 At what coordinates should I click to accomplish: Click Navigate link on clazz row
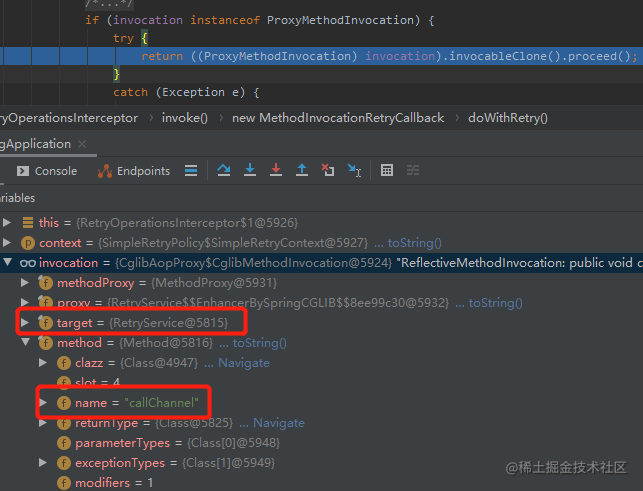pos(244,363)
